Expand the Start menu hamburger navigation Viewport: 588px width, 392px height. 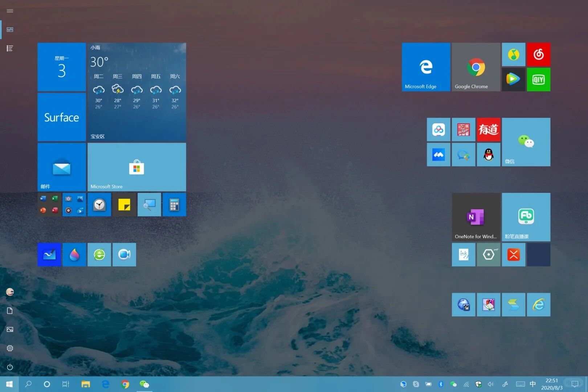10,11
